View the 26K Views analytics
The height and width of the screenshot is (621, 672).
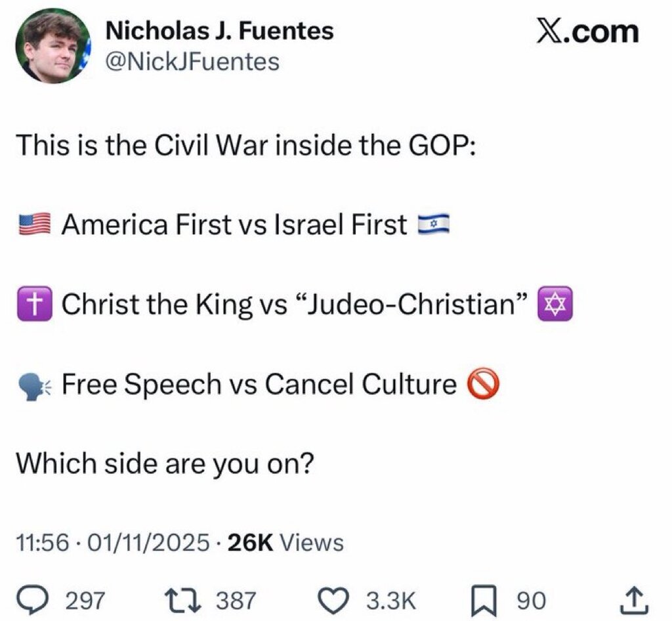coord(285,543)
